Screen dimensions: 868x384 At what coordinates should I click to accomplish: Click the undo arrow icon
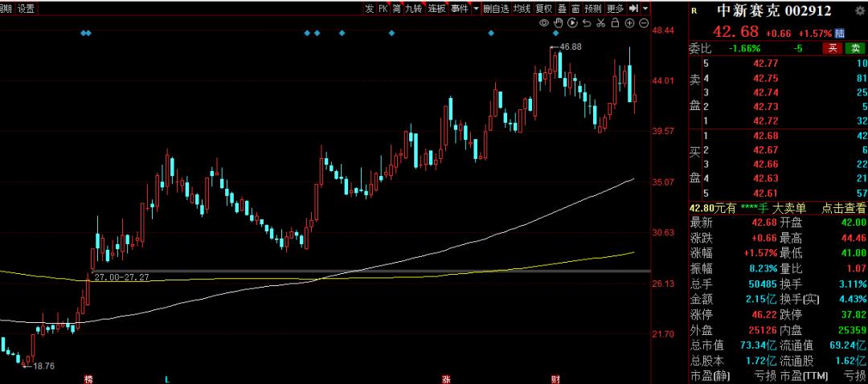pyautogui.click(x=588, y=23)
